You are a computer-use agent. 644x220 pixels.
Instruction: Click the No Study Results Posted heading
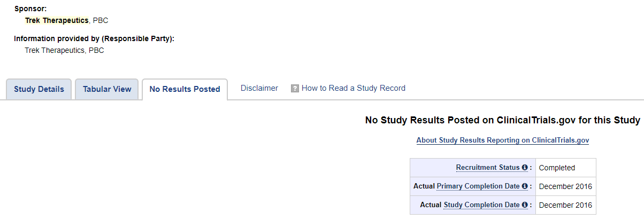point(503,120)
